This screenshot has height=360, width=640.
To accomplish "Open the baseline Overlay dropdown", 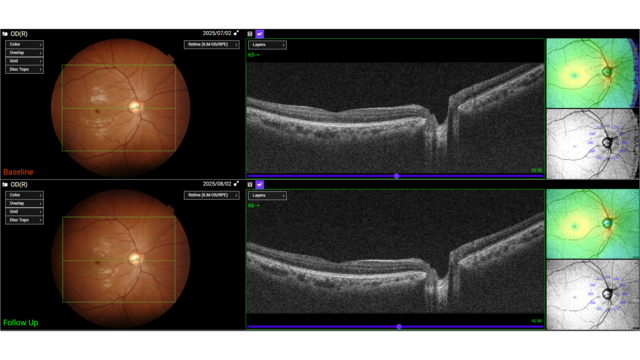I will pyautogui.click(x=24, y=53).
